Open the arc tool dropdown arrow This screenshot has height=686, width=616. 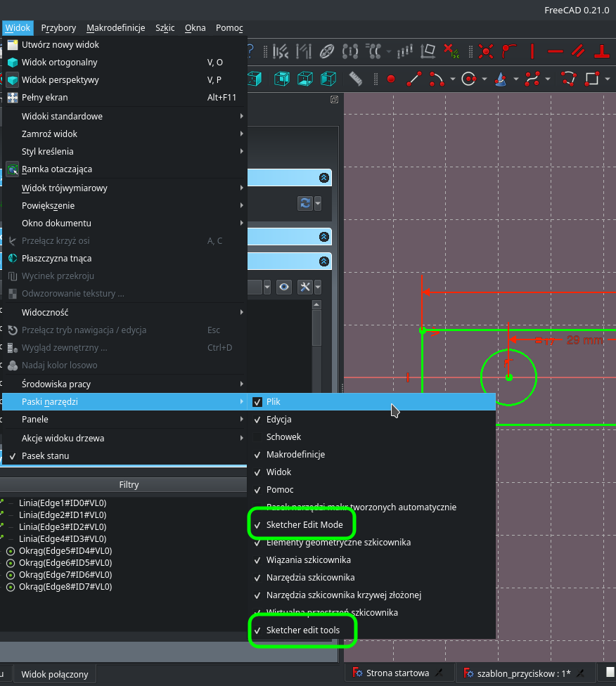coord(452,79)
